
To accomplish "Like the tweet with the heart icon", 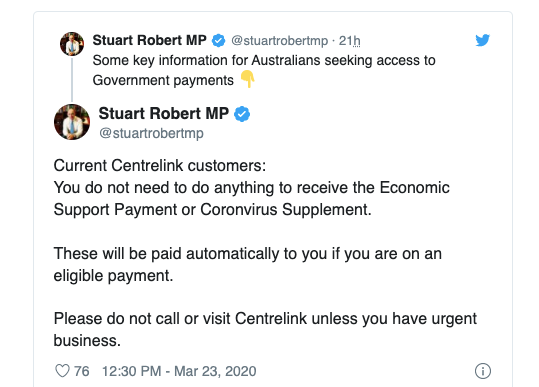I will tap(62, 371).
